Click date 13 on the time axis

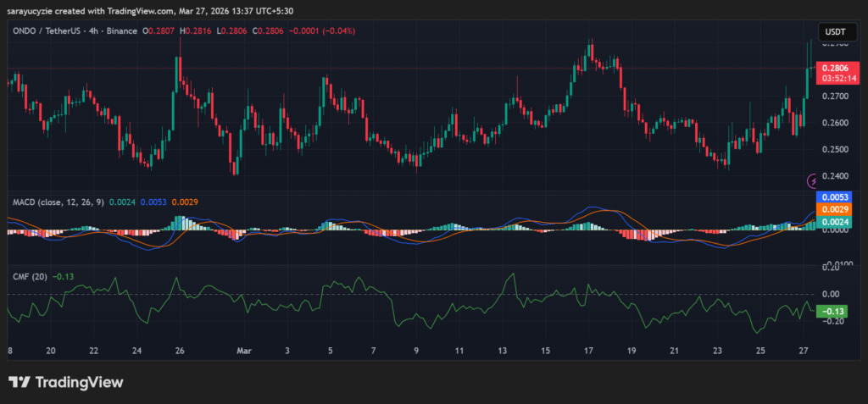[x=502, y=350]
